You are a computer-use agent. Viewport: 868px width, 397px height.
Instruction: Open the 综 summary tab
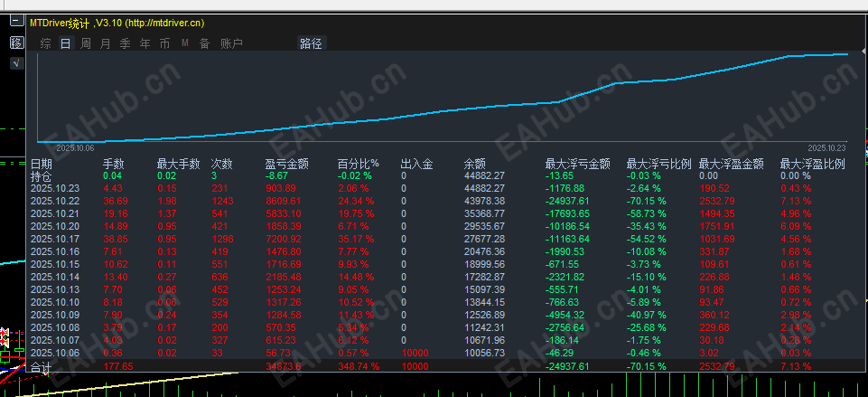click(46, 43)
